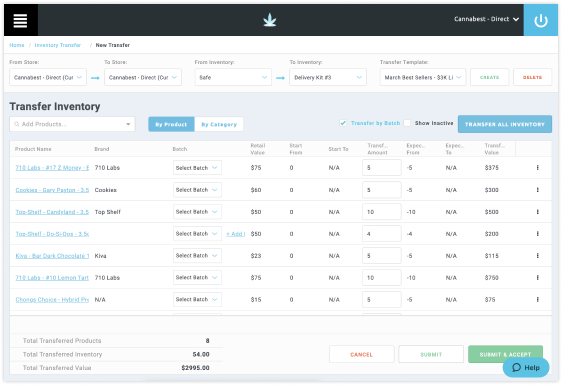Expand the From Inventory Safe dropdown
This screenshot has width=562, height=385.
pyautogui.click(x=233, y=77)
